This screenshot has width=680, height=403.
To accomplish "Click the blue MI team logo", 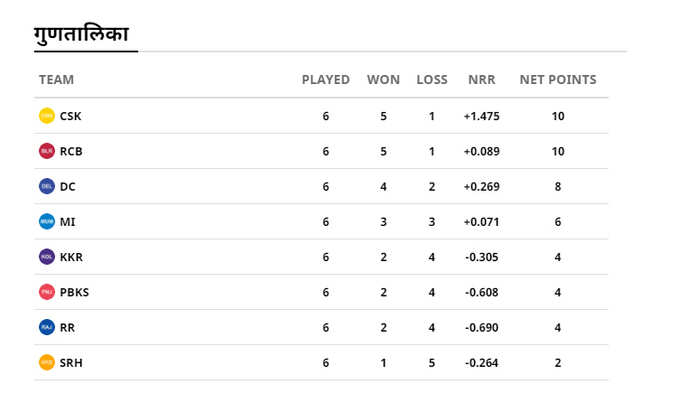I will click(47, 222).
